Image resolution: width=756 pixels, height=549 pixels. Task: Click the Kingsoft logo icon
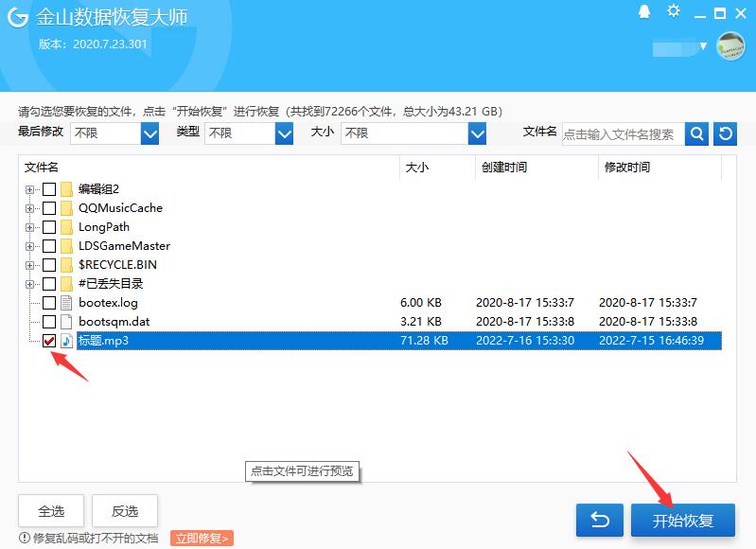(x=18, y=17)
